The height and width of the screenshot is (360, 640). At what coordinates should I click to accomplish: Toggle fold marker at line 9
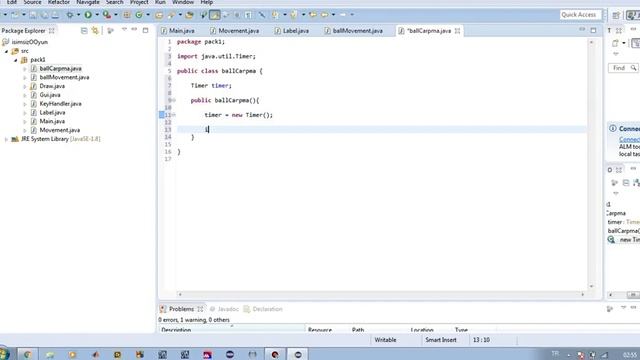click(173, 100)
